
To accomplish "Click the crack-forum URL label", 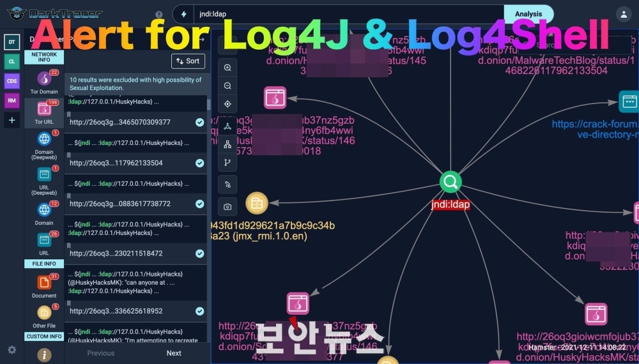I will coord(596,129).
